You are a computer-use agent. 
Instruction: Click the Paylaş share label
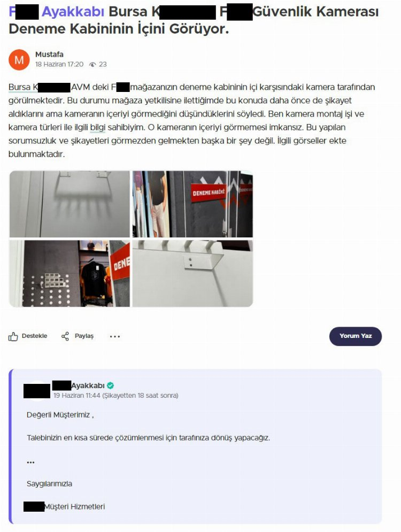[x=84, y=336]
